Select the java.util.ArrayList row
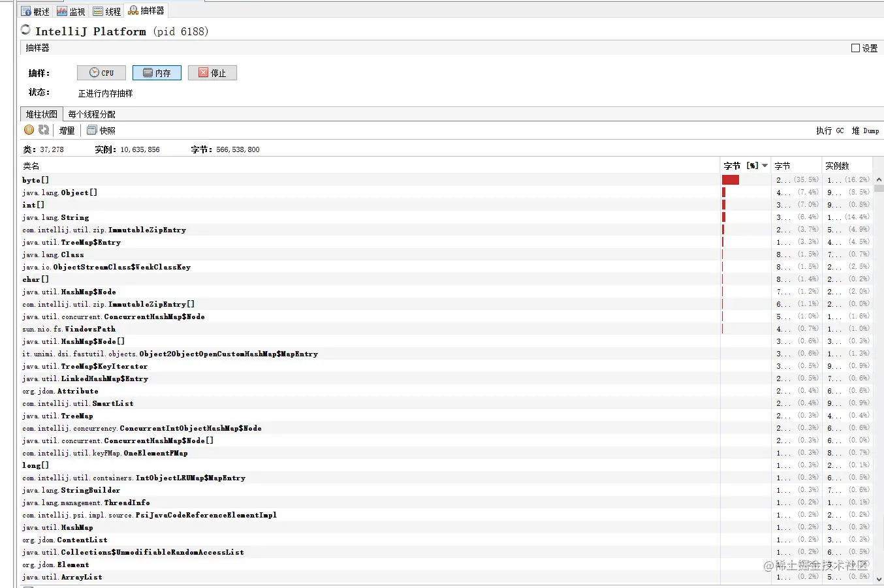884x588 pixels. click(x=447, y=577)
